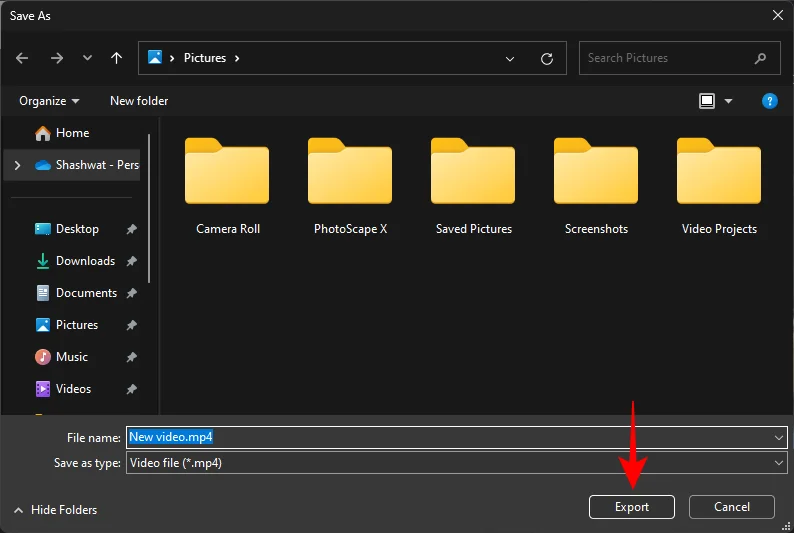Screen dimensions: 794x533
Task: Open Pictures in quick access sidebar
Action: (66, 324)
